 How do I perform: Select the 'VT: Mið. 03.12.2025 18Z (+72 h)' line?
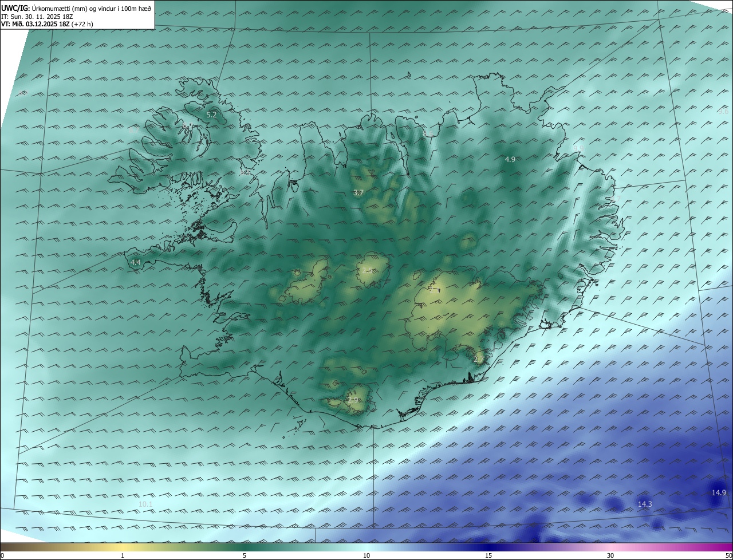[x=48, y=24]
